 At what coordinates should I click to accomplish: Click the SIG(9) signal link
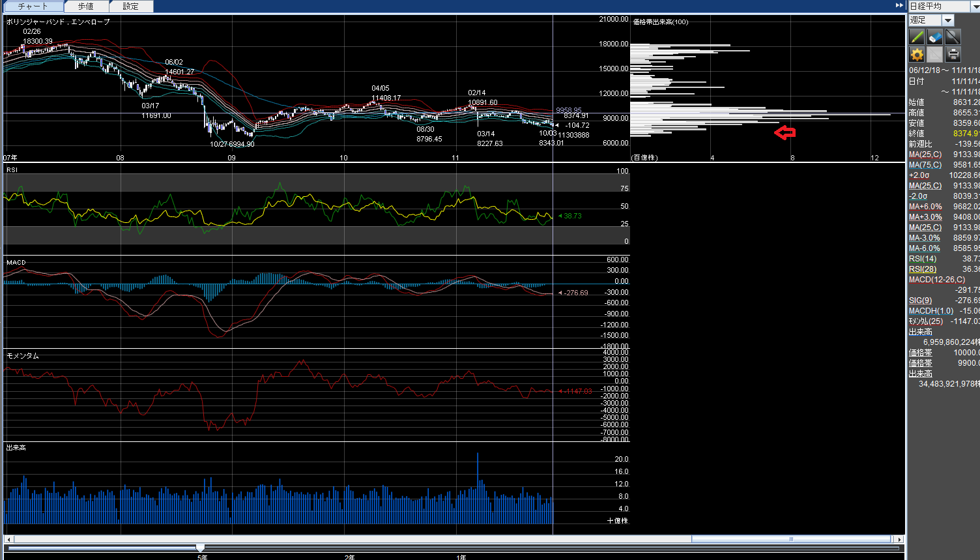920,301
